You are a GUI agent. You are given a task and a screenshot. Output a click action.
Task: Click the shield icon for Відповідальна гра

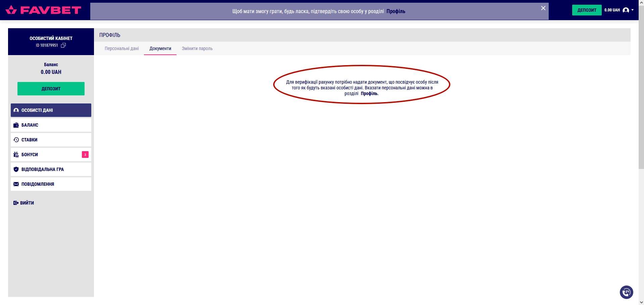coord(16,169)
